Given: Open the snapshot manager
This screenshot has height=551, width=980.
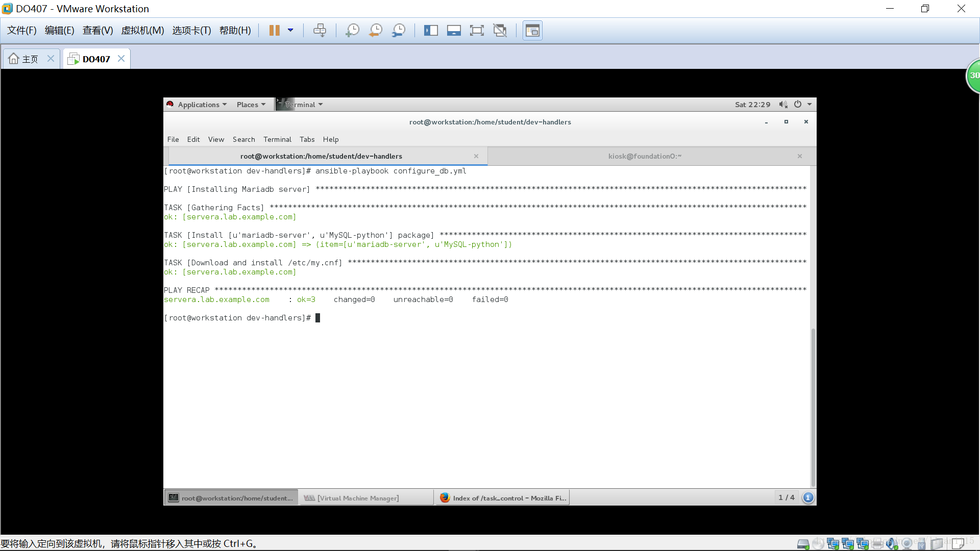Looking at the screenshot, I should tap(399, 31).
